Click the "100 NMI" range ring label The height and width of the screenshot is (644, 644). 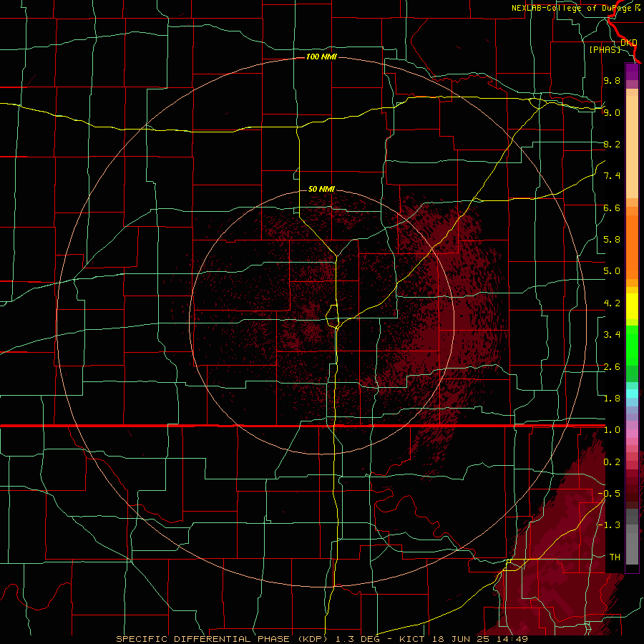coord(321,57)
